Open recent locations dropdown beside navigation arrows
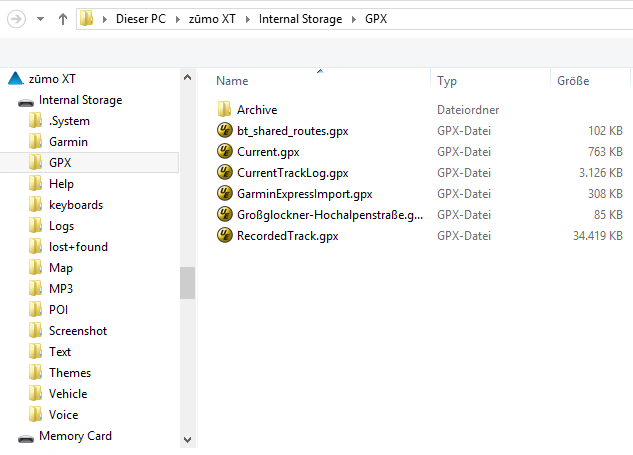Viewport: 633px width, 455px height. tap(40, 19)
